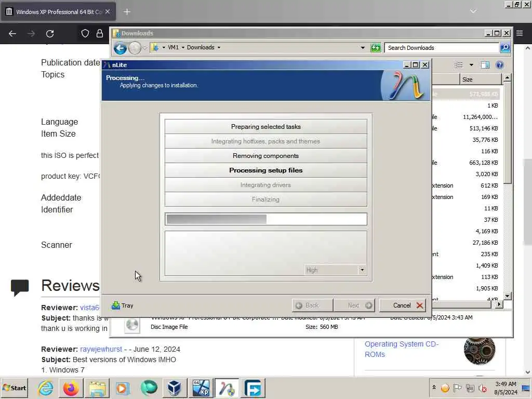
Task: Select the Windows XP Professional 64 Bit tab
Action: point(58,12)
